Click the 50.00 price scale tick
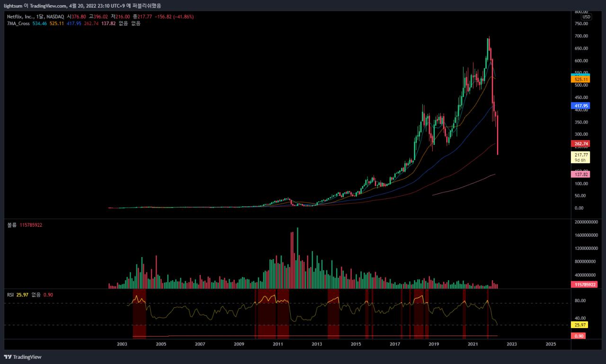606x364 pixels. 581,196
